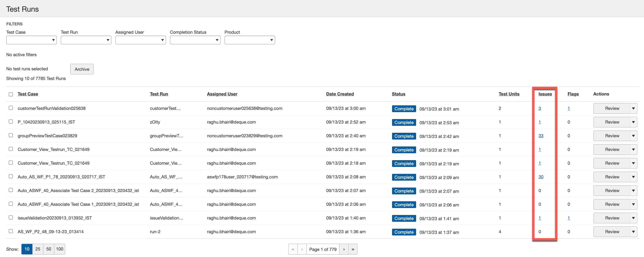
Task: Go to next page arrow
Action: pyautogui.click(x=344, y=249)
